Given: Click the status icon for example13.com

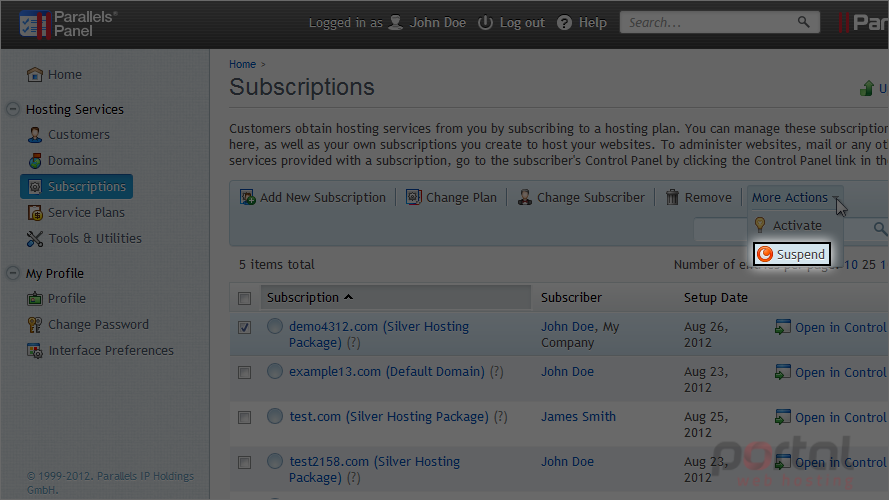Looking at the screenshot, I should point(274,371).
